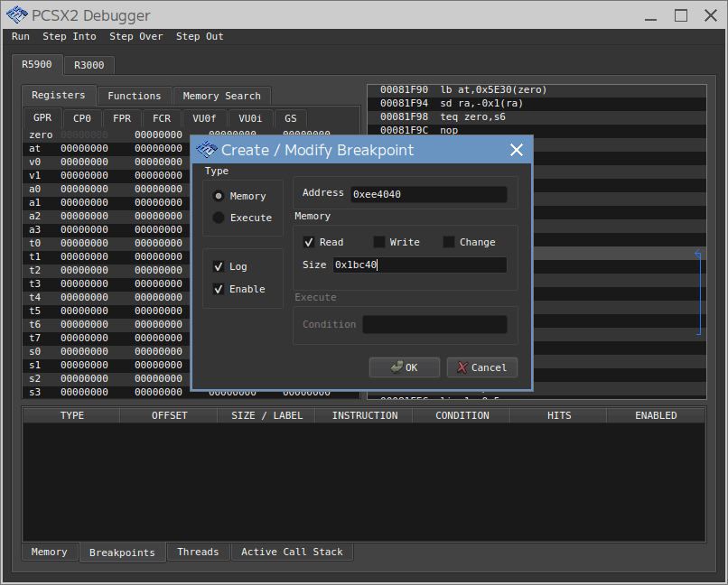Open the bottom Memory tab

point(49,552)
